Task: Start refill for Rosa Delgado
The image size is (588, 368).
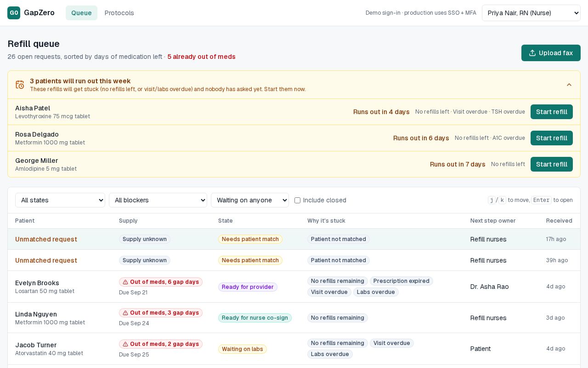Action: click(x=552, y=138)
